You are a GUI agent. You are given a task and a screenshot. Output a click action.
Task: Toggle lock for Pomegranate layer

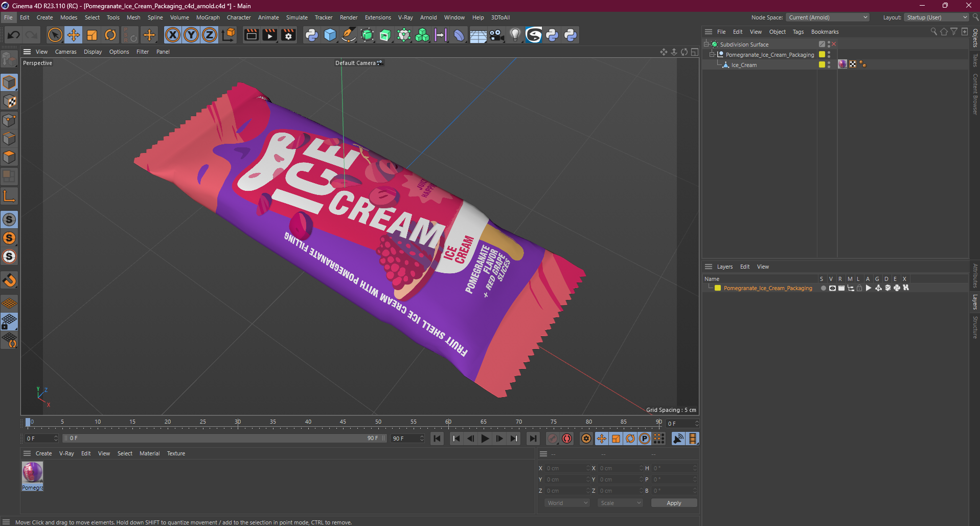click(x=859, y=288)
